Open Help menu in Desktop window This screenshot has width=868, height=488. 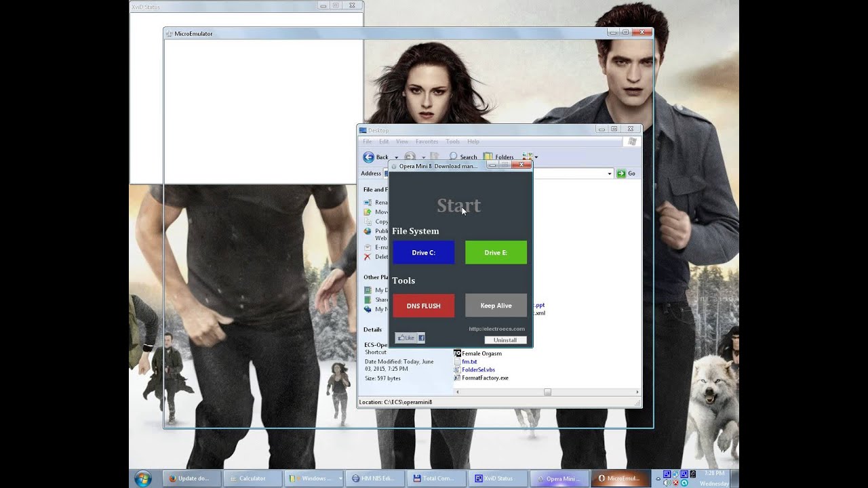[473, 142]
